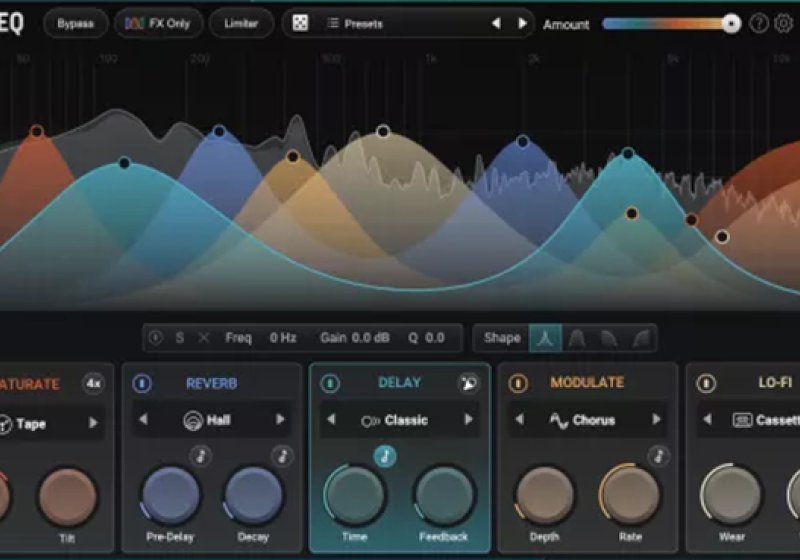Screen dimensions: 800x560
Task: Open the Hall reverb type selector
Action: tap(208, 420)
